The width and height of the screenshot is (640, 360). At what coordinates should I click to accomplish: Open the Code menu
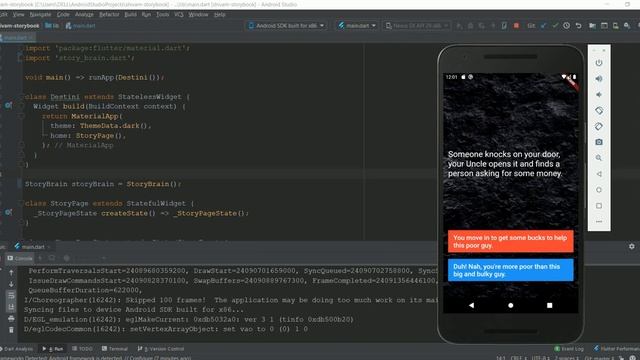point(63,14)
